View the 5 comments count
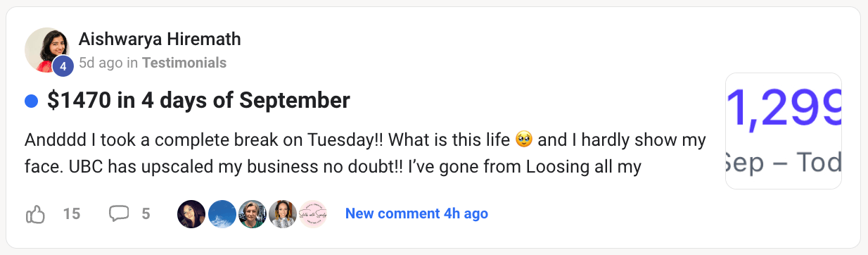The height and width of the screenshot is (255, 868). (x=146, y=213)
